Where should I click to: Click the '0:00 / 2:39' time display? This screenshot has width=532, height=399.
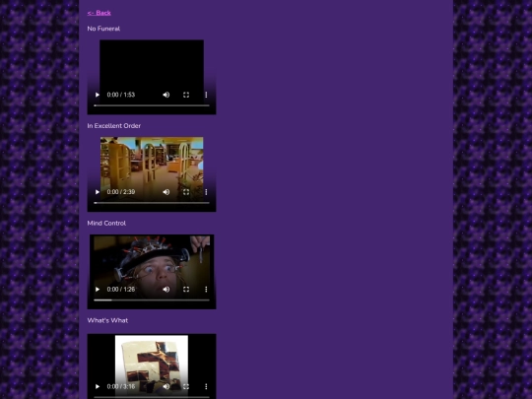coord(121,192)
